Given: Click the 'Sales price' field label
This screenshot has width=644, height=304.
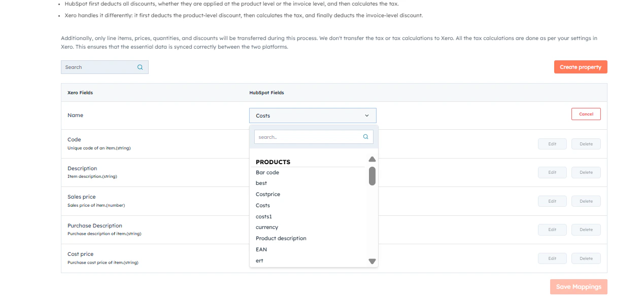Looking at the screenshot, I should tap(82, 197).
